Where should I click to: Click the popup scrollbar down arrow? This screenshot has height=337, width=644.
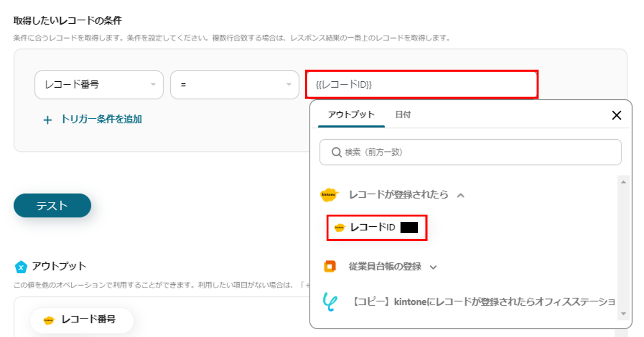coord(623,314)
